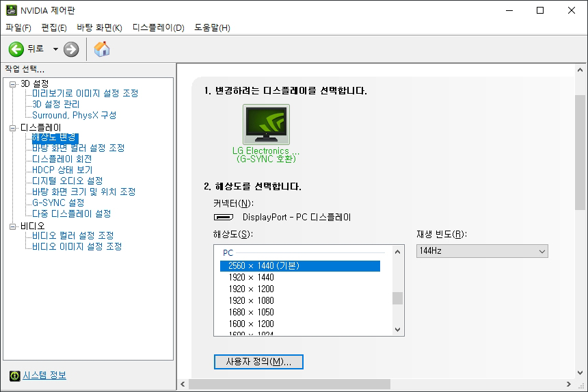The image size is (588, 392).
Task: Open 디스플레이 회전 page
Action: coord(62,159)
